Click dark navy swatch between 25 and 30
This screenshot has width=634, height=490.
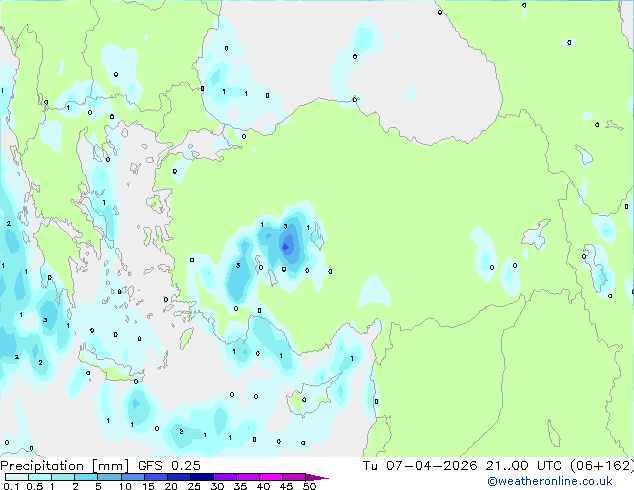pos(201,477)
